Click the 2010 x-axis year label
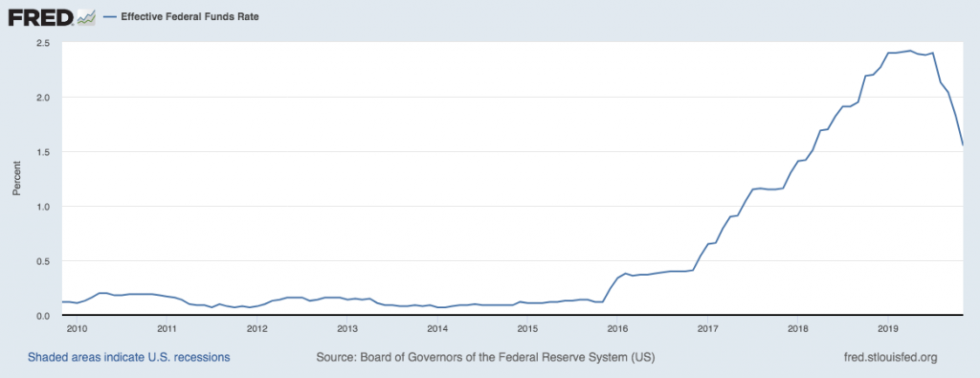 [76, 327]
